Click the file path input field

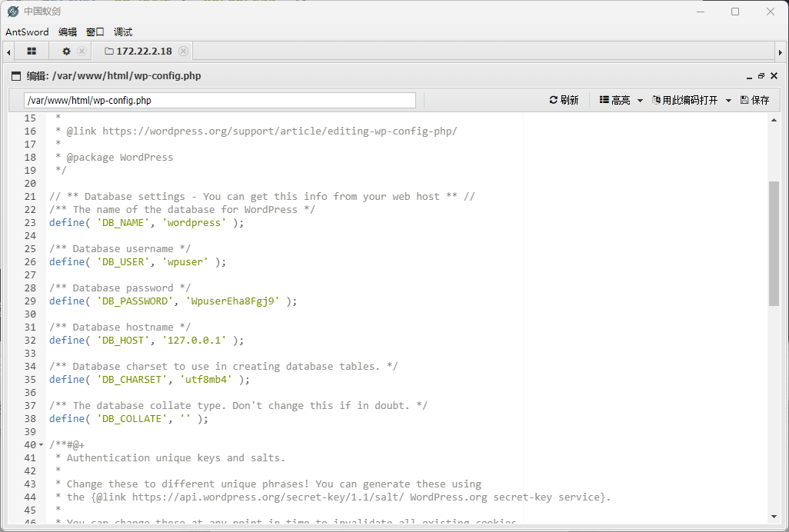[219, 101]
